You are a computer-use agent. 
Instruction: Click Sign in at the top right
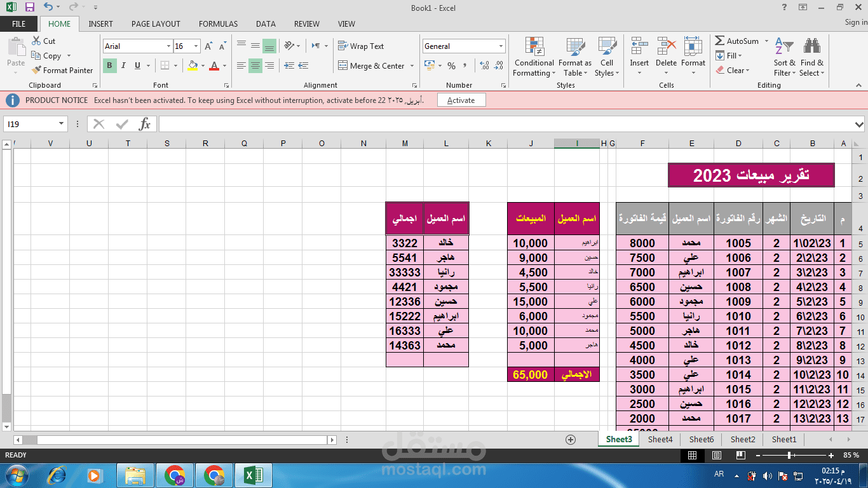[855, 22]
